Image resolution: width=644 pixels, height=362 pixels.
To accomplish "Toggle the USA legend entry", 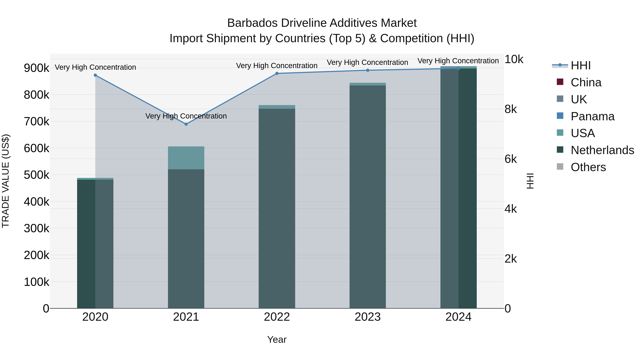I will pos(576,133).
